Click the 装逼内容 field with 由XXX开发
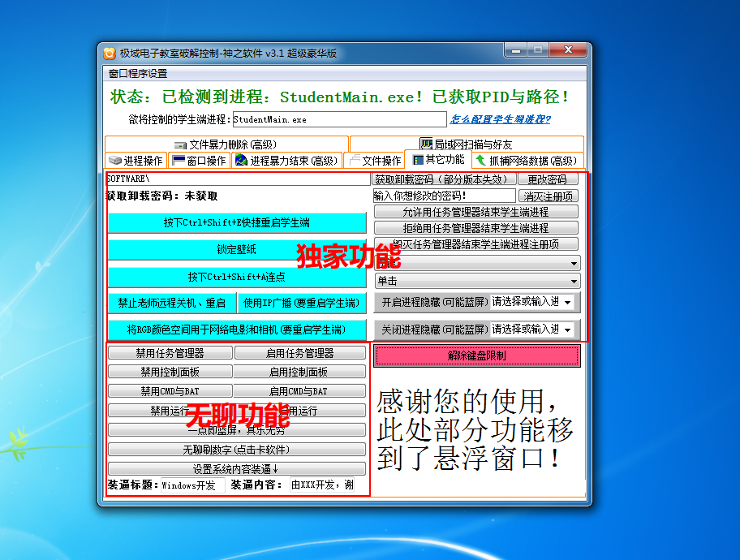This screenshot has width=740, height=560. point(323,485)
